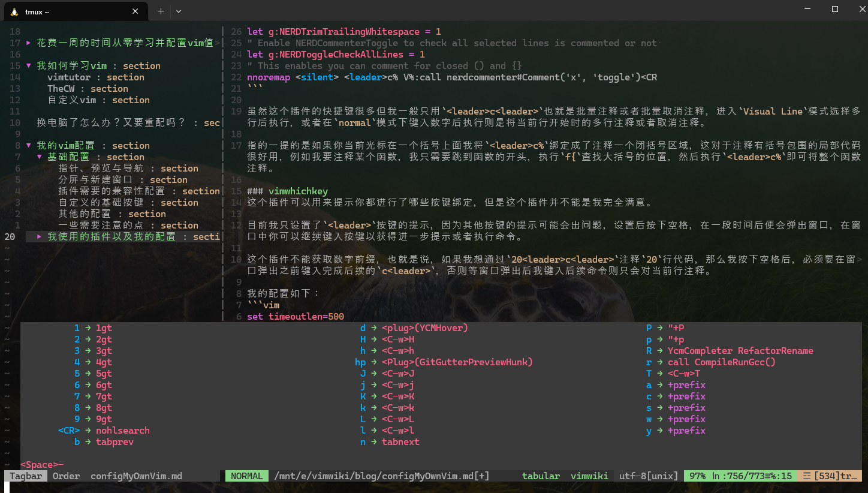
Task: Open the y → +prefix group
Action: pos(676,431)
